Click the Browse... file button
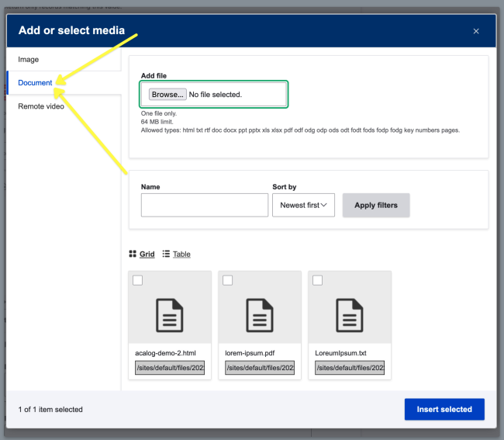The image size is (504, 440). pos(167,95)
